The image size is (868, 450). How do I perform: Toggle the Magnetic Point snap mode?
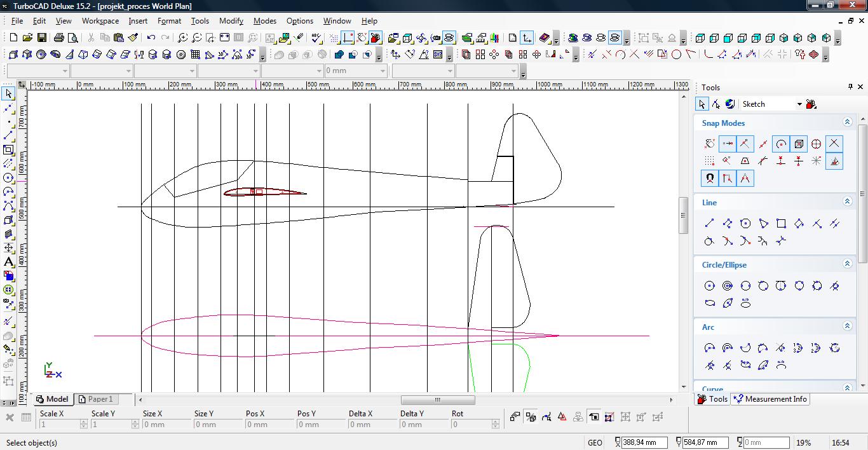click(710, 179)
